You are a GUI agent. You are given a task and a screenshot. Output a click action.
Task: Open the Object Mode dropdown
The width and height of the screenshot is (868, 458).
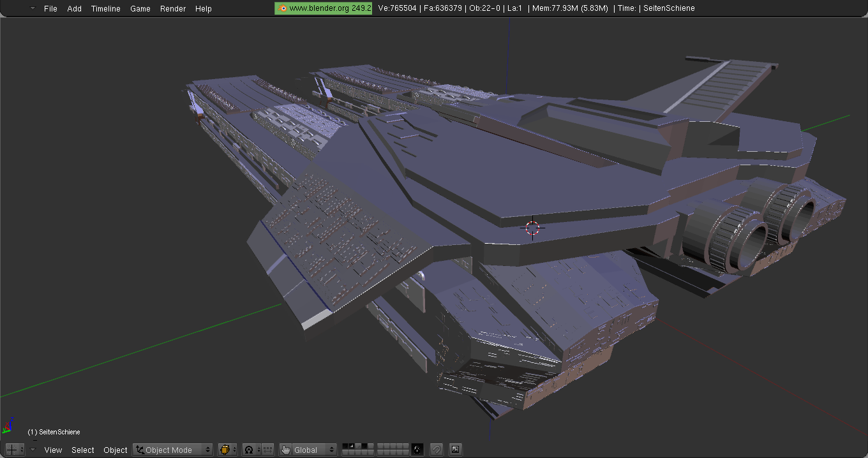tap(172, 450)
